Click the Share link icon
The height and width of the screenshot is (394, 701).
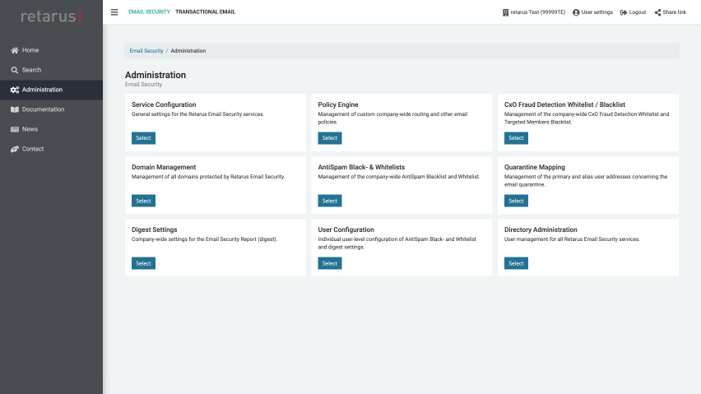[x=658, y=13]
